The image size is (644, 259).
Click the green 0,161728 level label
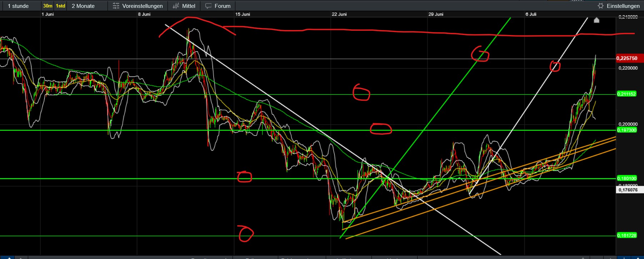pyautogui.click(x=626, y=235)
